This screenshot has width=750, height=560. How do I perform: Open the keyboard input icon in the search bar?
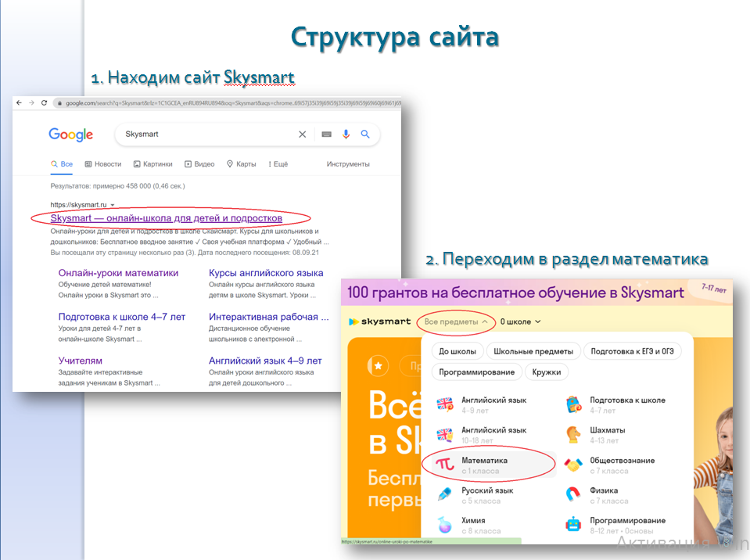[327, 135]
